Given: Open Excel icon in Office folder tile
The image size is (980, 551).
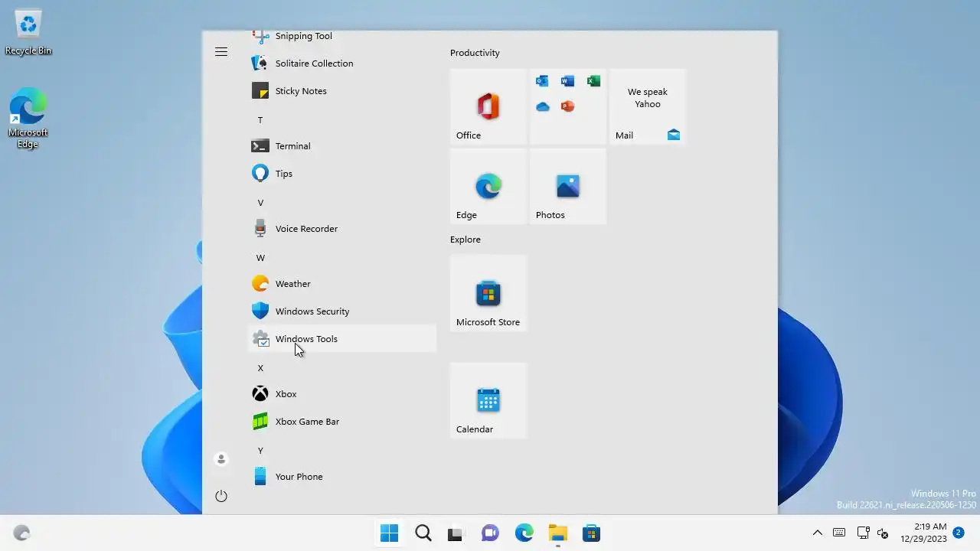Looking at the screenshot, I should point(593,81).
